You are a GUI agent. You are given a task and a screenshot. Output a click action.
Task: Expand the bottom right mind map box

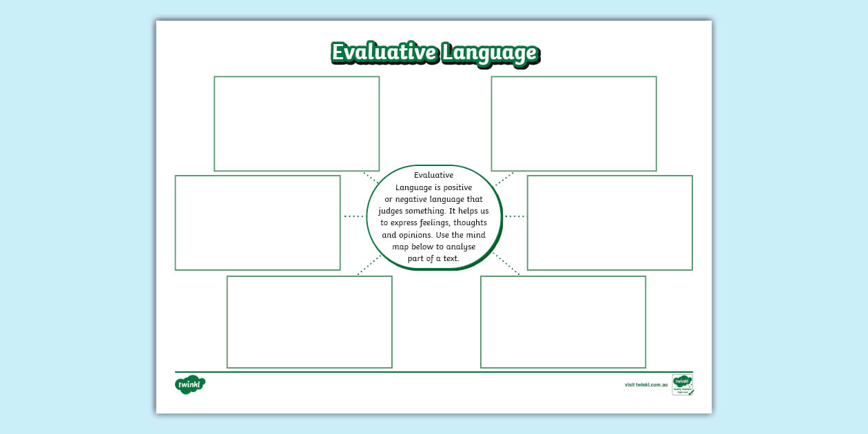[x=562, y=321]
